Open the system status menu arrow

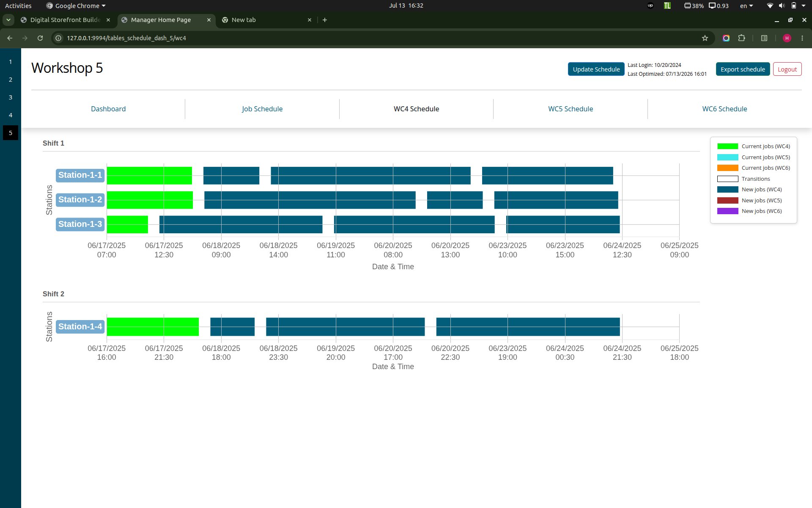click(804, 6)
